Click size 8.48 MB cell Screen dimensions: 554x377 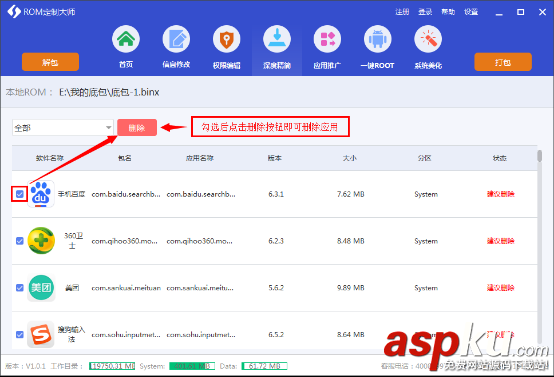pyautogui.click(x=350, y=241)
